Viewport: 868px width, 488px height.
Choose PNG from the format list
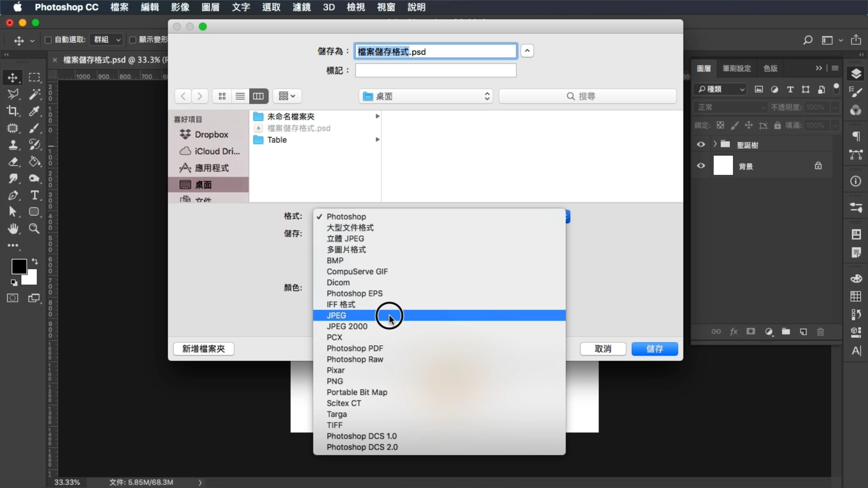439,381
